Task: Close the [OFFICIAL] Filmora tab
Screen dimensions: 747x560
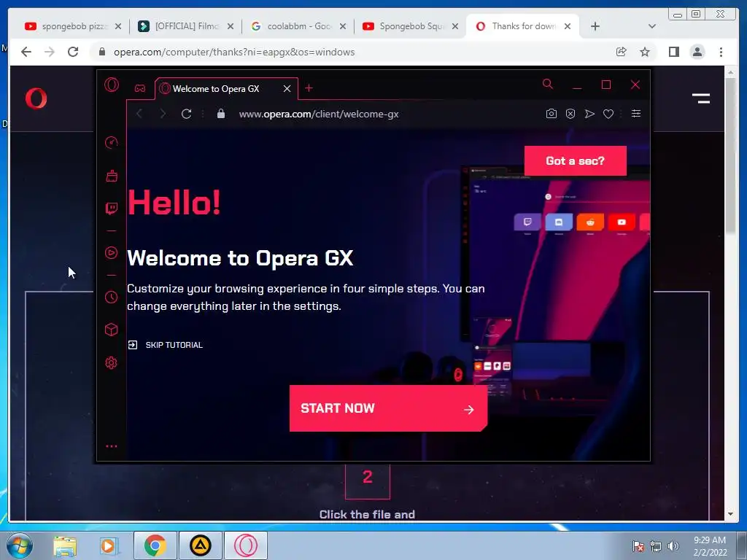Action: click(231, 26)
